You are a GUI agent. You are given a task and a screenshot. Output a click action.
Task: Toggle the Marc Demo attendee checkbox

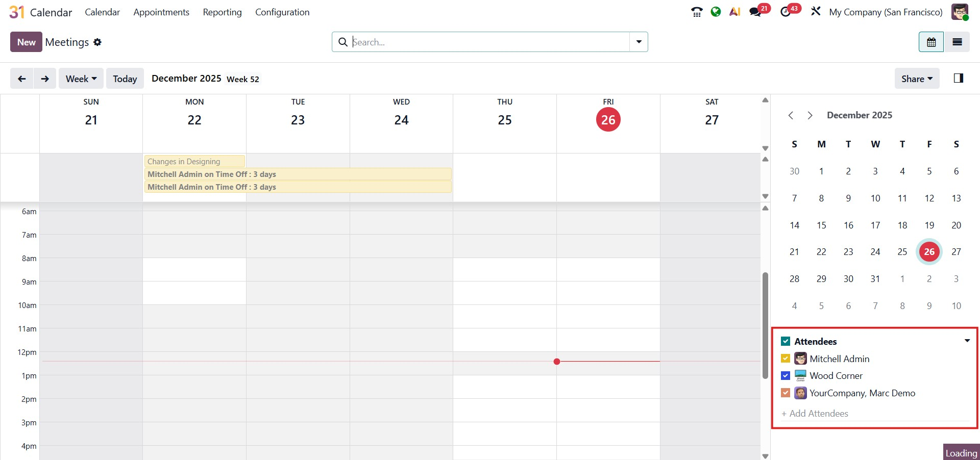click(x=786, y=393)
